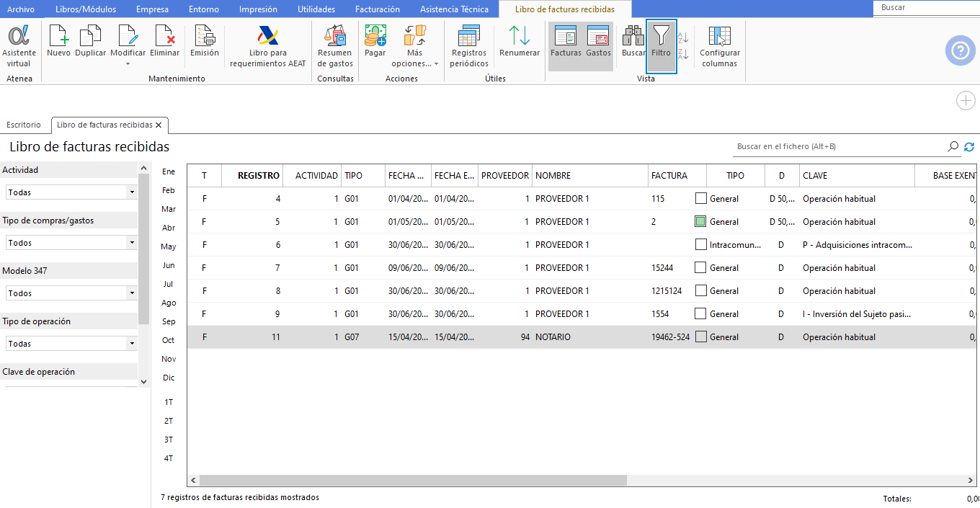This screenshot has height=508, width=980.
Task: Click the plus circle icon
Action: tap(966, 101)
